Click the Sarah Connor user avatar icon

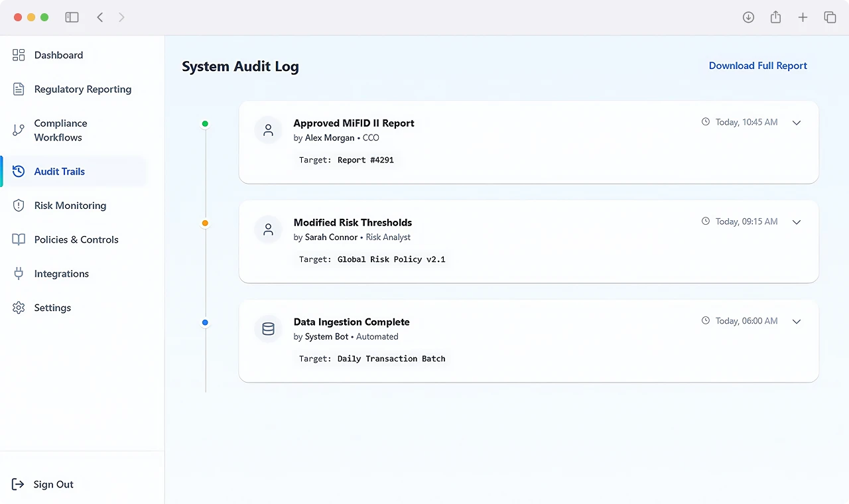(x=268, y=229)
